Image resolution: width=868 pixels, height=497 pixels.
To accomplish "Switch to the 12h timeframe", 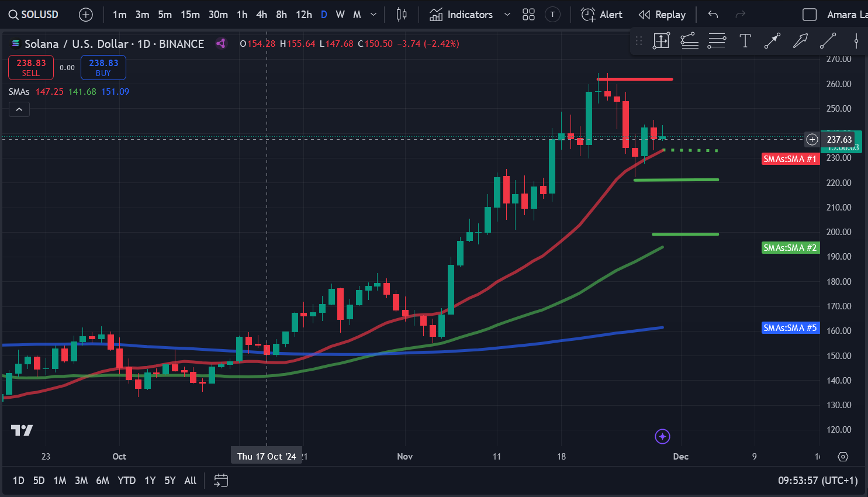I will coord(304,15).
